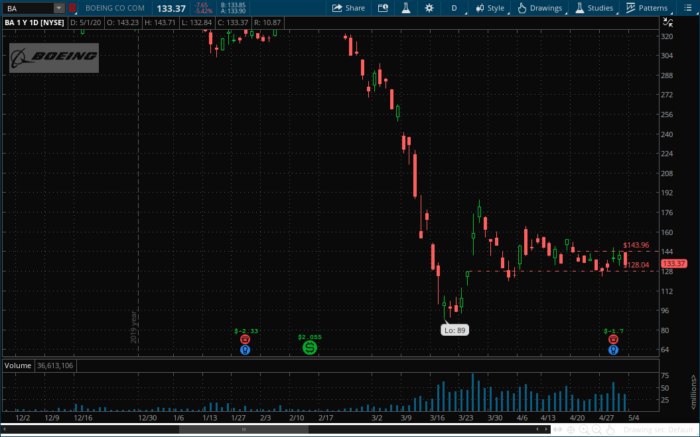Open the Style menu
This screenshot has height=437, width=700.
(x=490, y=8)
